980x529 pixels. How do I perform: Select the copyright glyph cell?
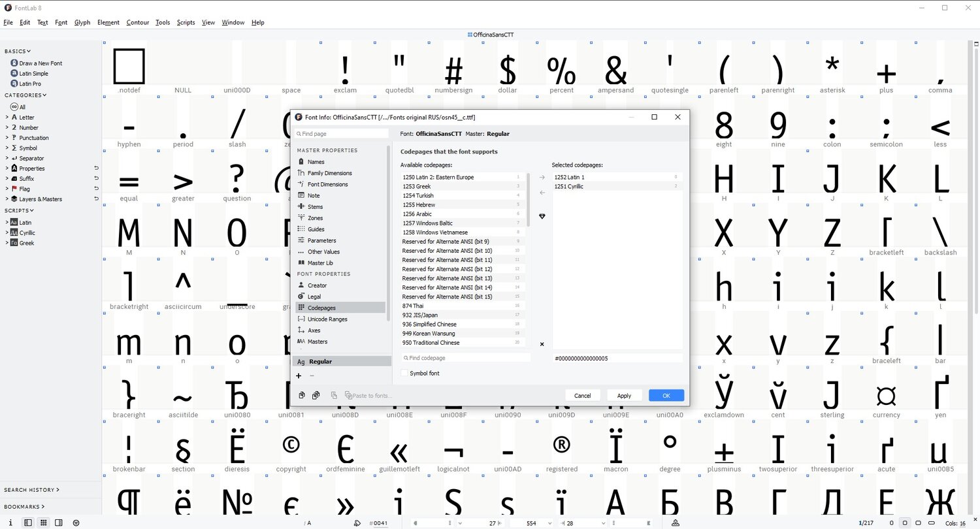click(x=291, y=447)
